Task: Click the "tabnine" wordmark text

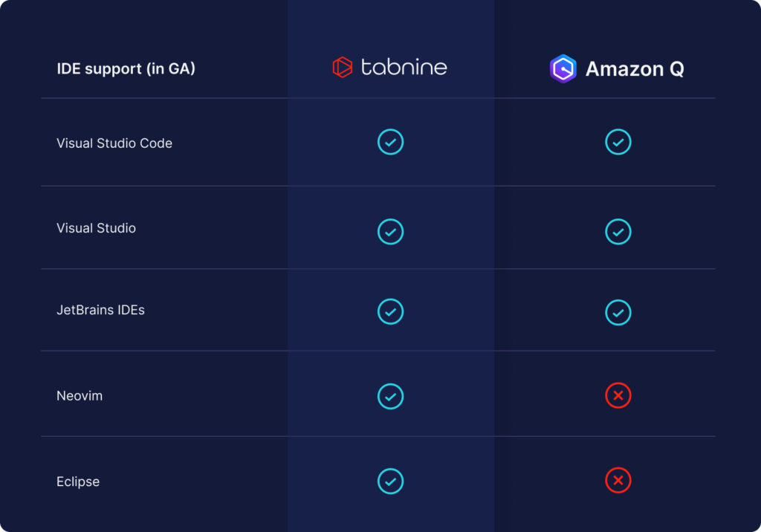Action: click(404, 68)
